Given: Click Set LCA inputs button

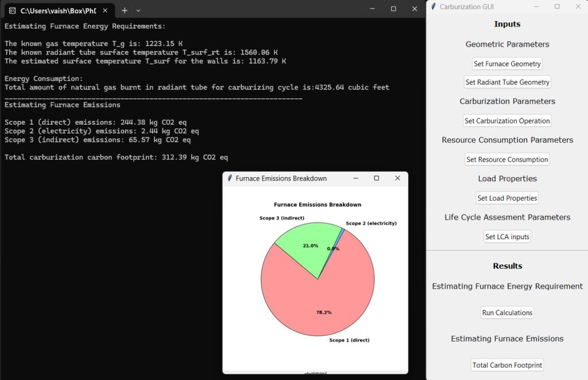Looking at the screenshot, I should click(x=507, y=237).
